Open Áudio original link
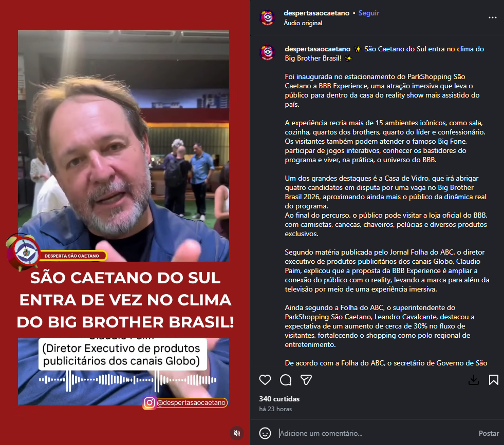The height and width of the screenshot is (445, 504). [303, 23]
